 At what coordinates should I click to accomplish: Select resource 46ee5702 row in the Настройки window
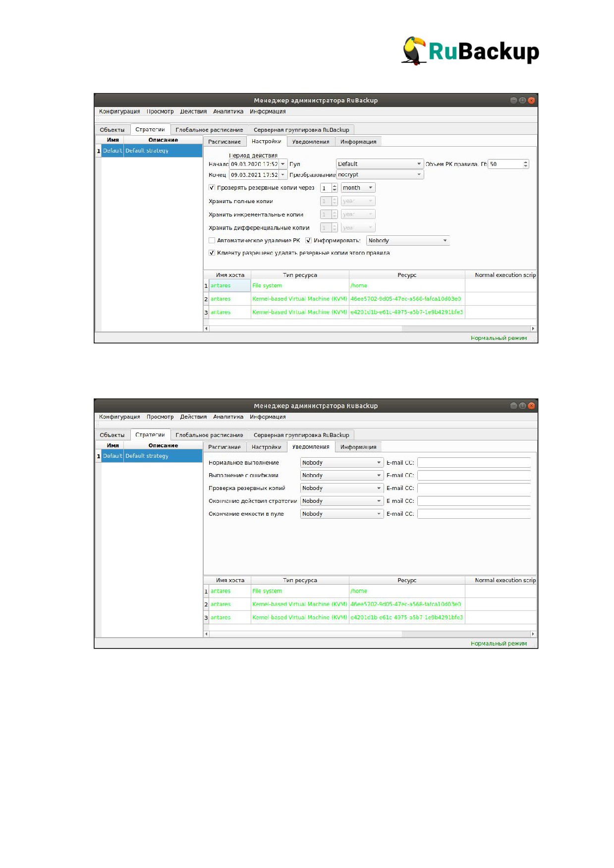[x=370, y=299]
